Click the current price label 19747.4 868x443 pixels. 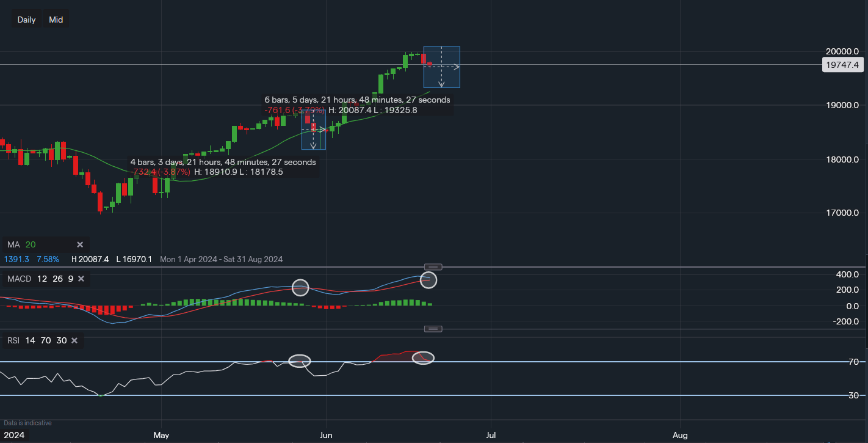tap(842, 65)
